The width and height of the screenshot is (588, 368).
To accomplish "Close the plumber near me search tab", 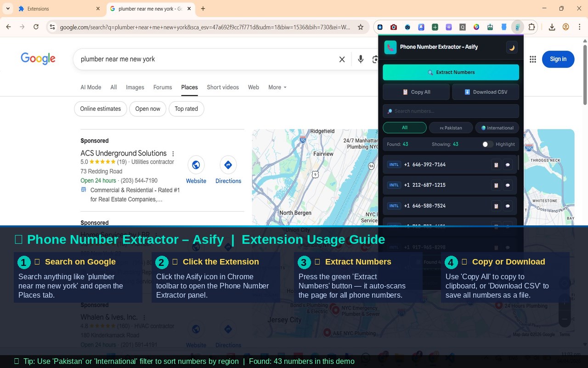I will tap(189, 9).
